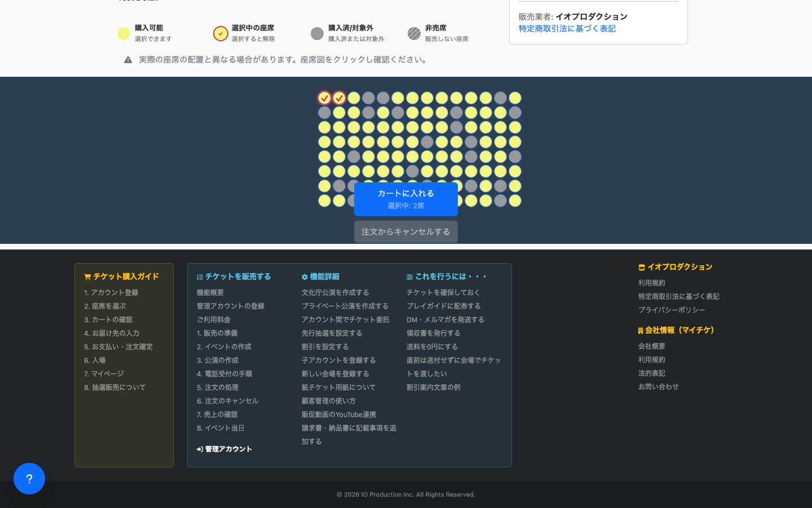This screenshot has height=508, width=812.
Task: Click the login arrow icon beside 管理アカウント
Action: [200, 449]
